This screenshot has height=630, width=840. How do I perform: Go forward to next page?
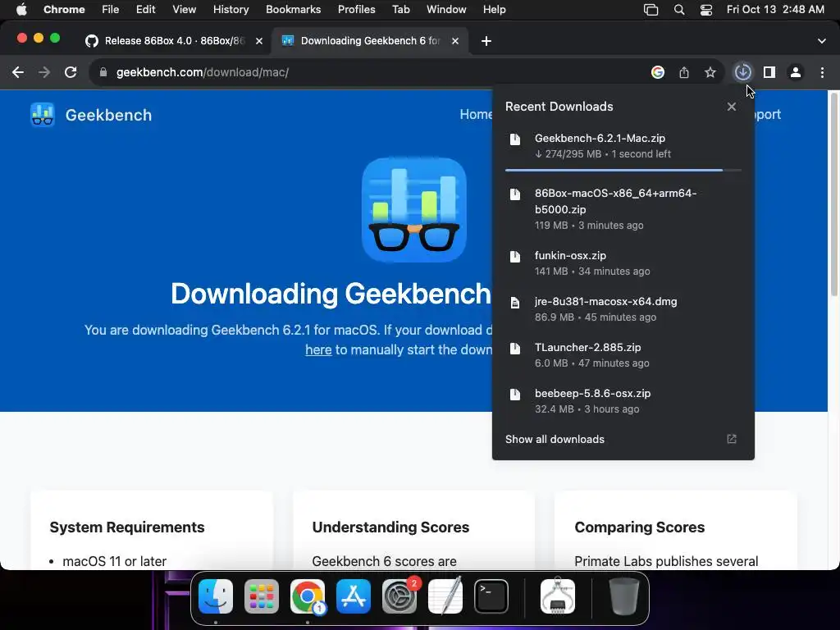click(x=44, y=72)
